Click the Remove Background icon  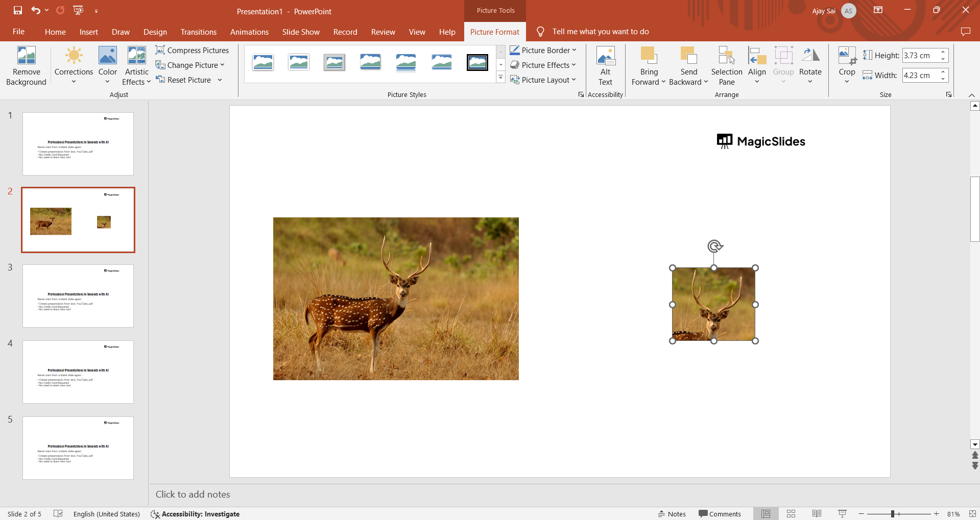tap(26, 56)
